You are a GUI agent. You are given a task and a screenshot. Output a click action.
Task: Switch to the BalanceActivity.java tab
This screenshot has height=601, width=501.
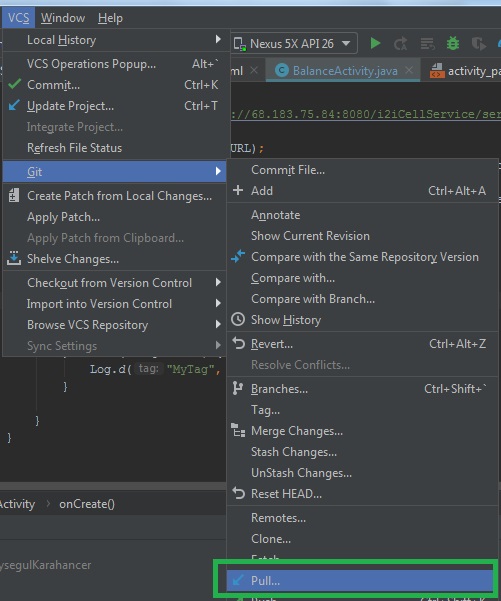343,71
